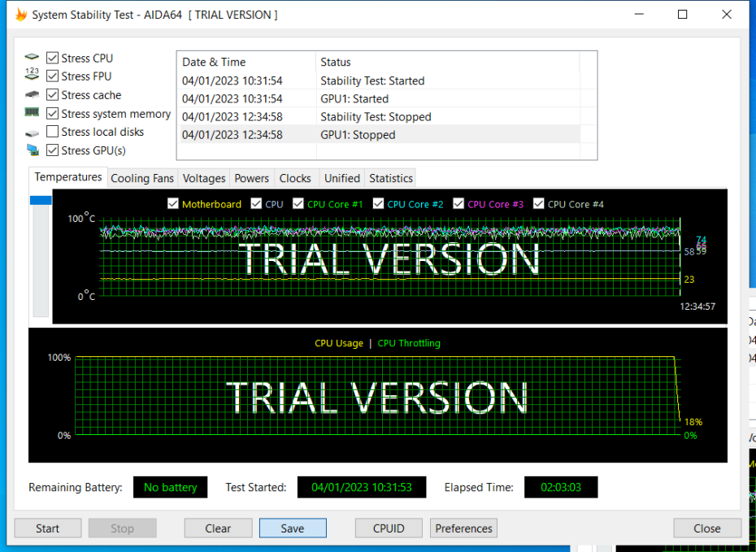Open the CPUID window

pyautogui.click(x=389, y=528)
